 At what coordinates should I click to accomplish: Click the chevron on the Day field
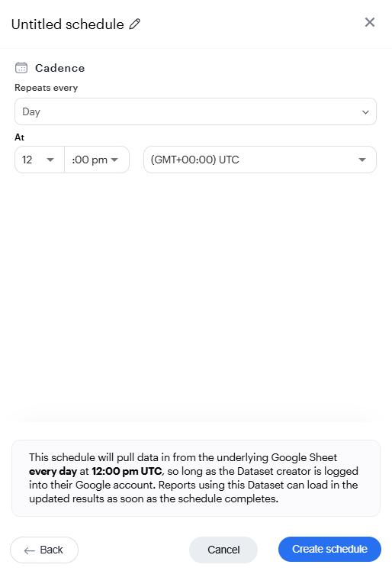365,111
